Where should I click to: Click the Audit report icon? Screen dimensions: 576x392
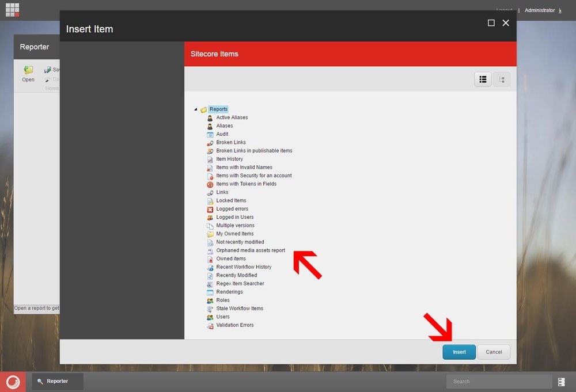tap(210, 134)
